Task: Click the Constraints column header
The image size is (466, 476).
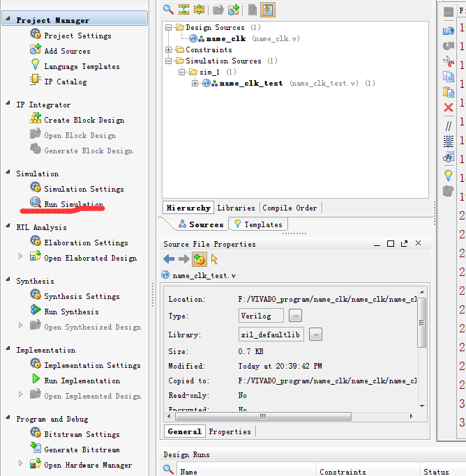Action: pos(368,472)
